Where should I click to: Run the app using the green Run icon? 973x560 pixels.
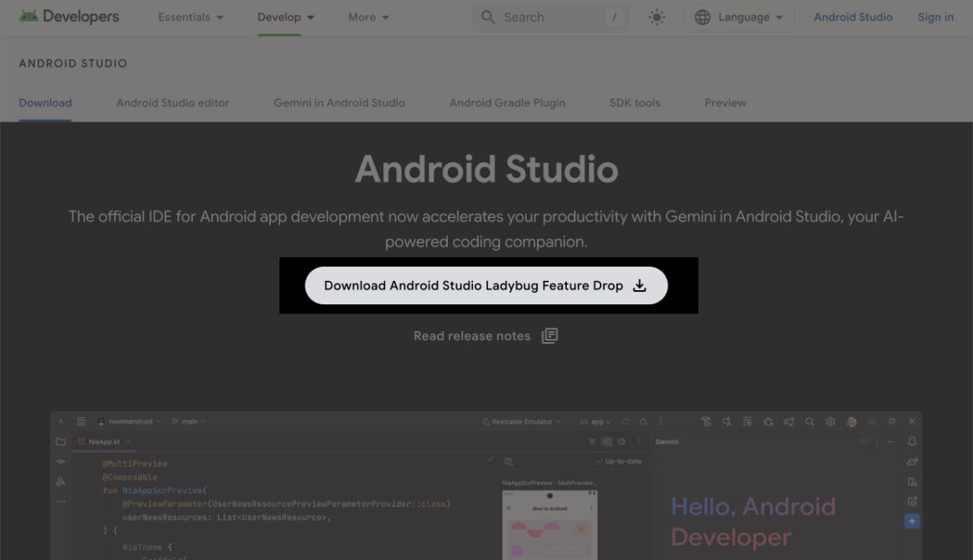click(x=643, y=421)
